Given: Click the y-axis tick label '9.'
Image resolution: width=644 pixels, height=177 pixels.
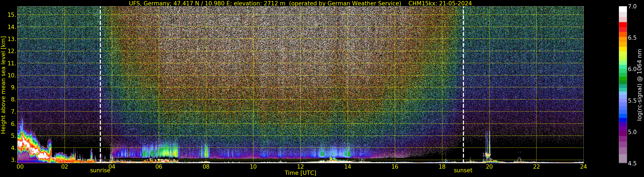Looking at the screenshot, I should pyautogui.click(x=14, y=87).
